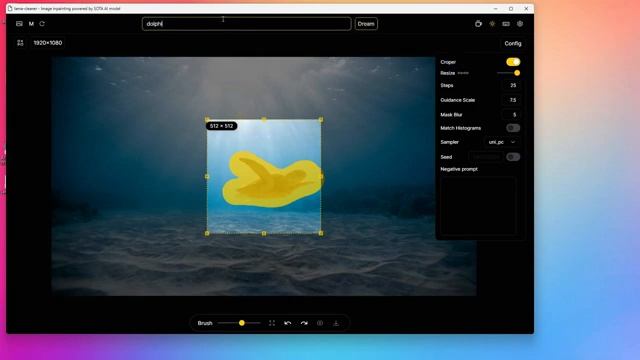
Task: Adjust the Resize slider handle
Action: tap(517, 73)
